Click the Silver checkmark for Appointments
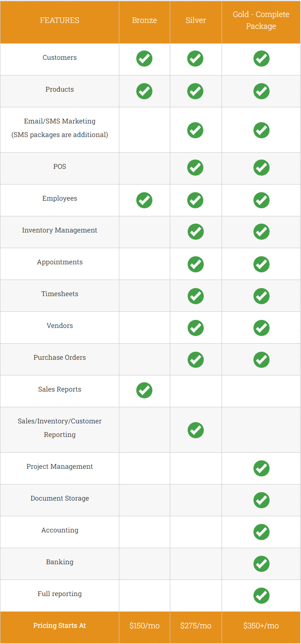 (x=195, y=264)
